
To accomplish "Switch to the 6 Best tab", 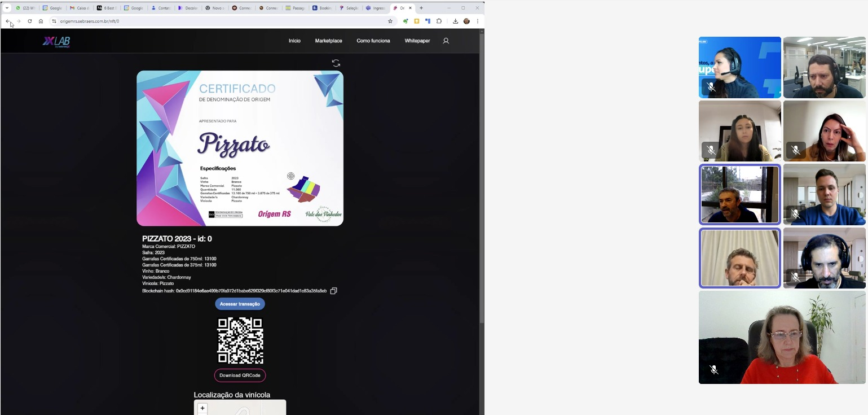I will pos(107,8).
